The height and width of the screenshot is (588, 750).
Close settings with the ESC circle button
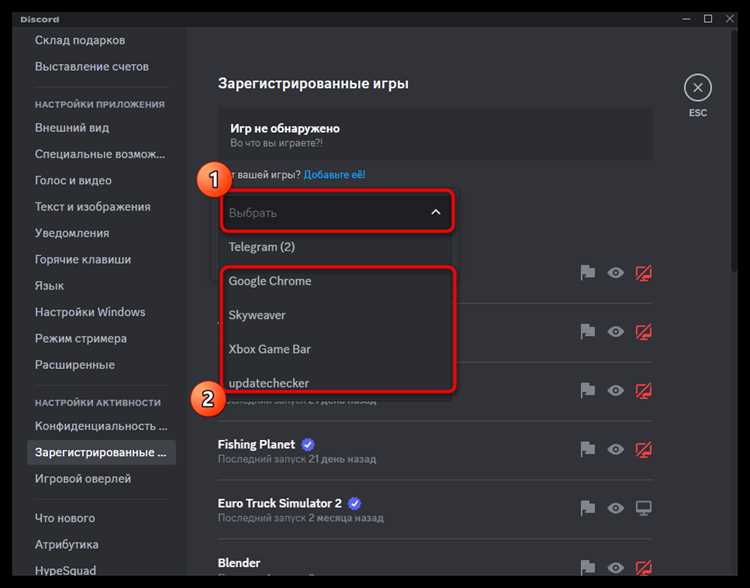(697, 88)
